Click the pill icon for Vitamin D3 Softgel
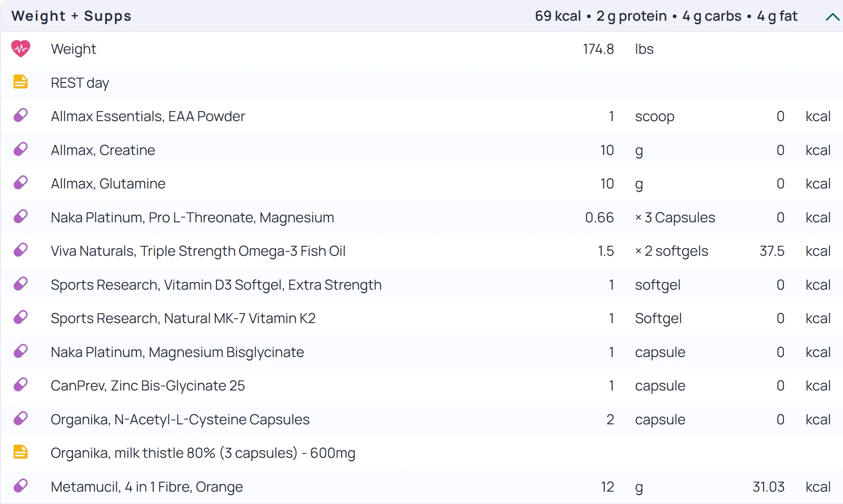The height and width of the screenshot is (504, 843). [21, 284]
